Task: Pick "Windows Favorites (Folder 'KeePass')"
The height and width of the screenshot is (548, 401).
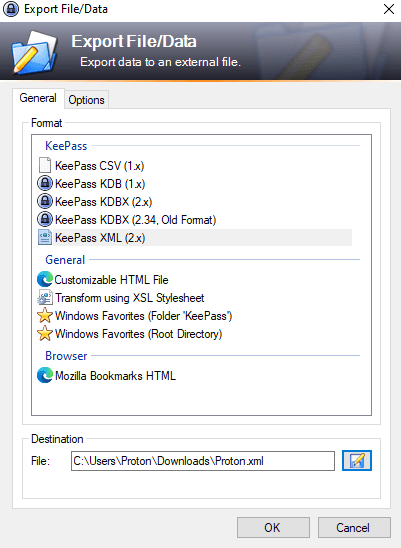Action: pyautogui.click(x=144, y=316)
